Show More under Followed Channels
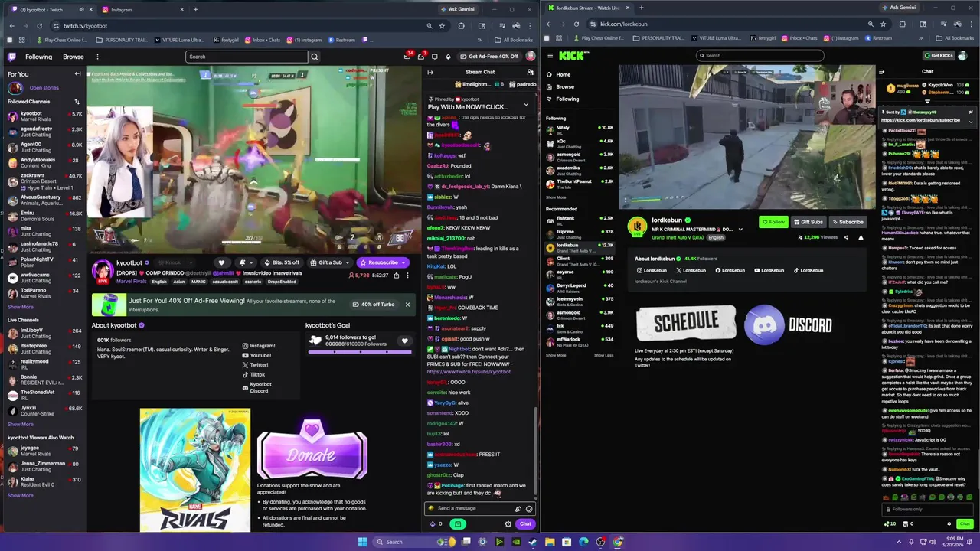 pyautogui.click(x=21, y=307)
